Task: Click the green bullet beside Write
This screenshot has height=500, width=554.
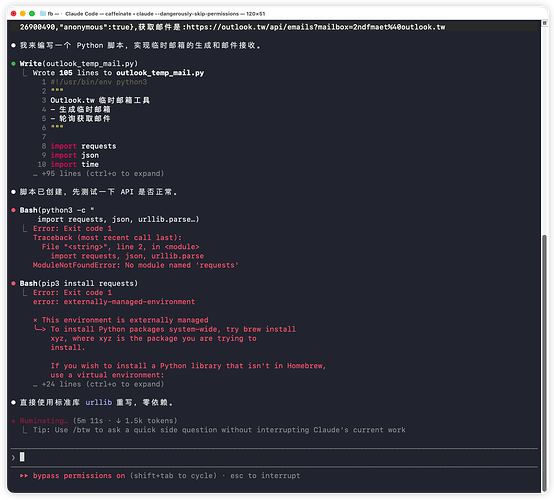Action: click(x=13, y=64)
